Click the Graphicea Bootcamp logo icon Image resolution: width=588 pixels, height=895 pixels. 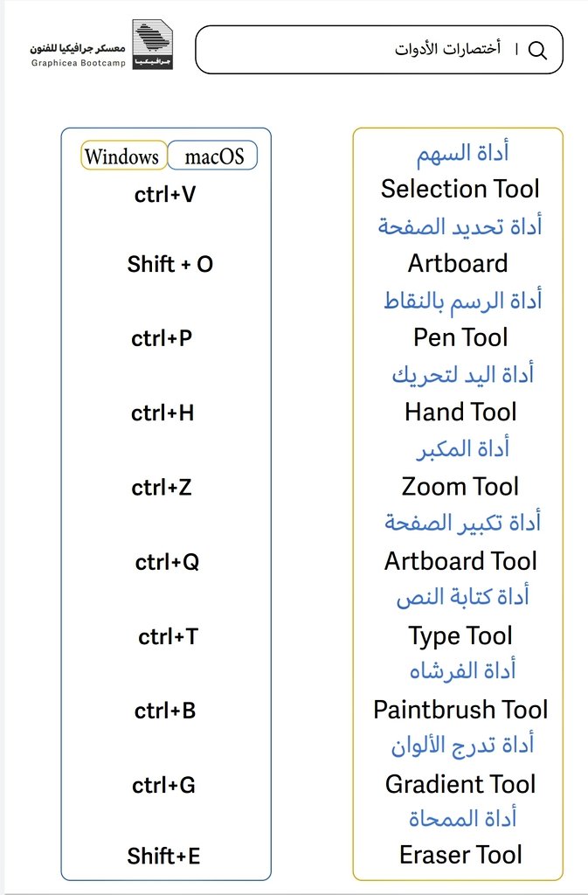[x=152, y=45]
